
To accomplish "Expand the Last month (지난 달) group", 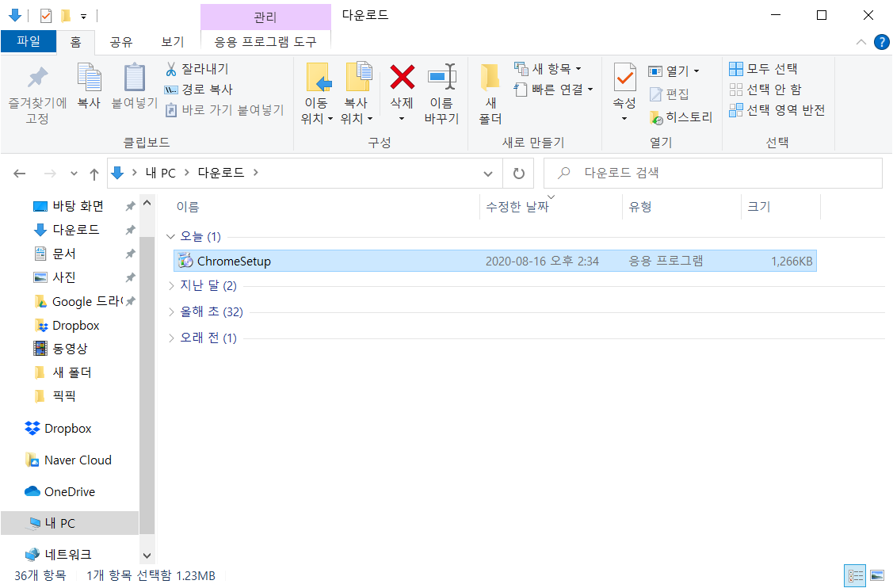I will pyautogui.click(x=170, y=285).
